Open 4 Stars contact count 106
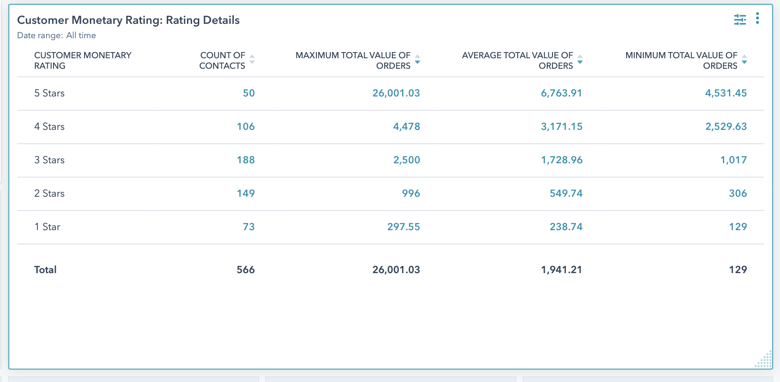780x382 pixels. click(x=246, y=126)
